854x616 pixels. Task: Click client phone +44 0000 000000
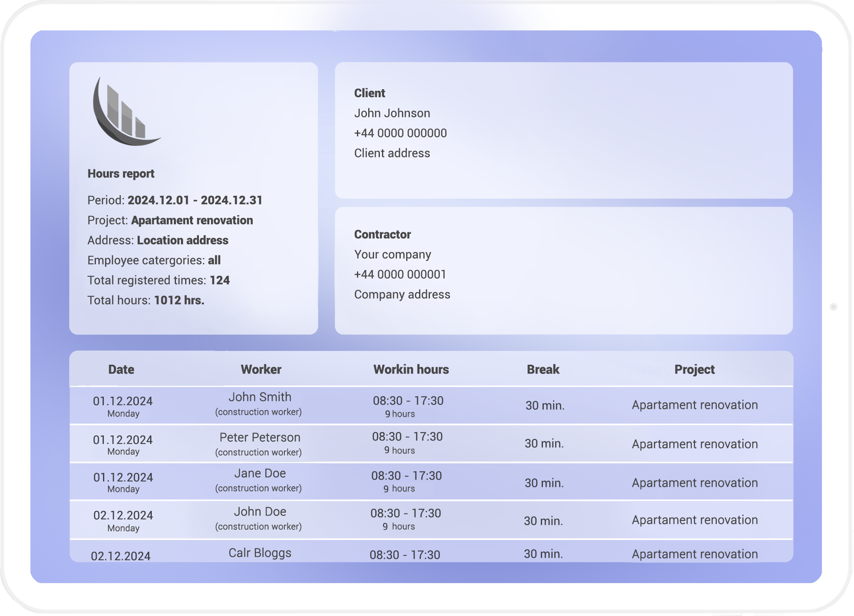tap(400, 133)
